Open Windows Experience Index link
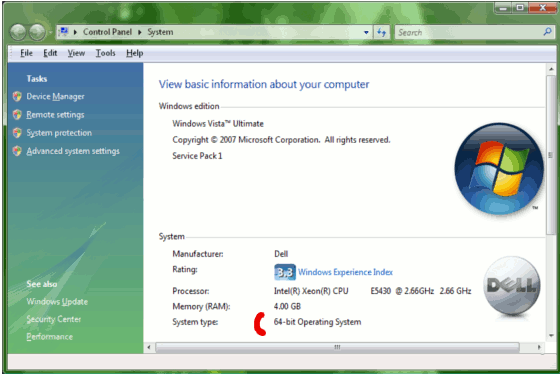This screenshot has height=374, width=560. (345, 272)
